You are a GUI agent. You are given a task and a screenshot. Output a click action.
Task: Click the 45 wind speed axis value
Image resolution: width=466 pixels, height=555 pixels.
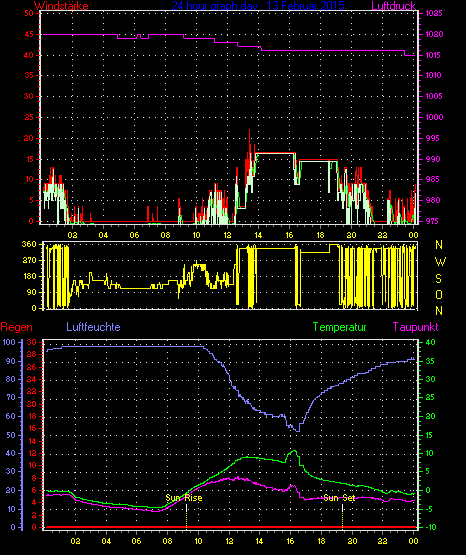coord(29,34)
